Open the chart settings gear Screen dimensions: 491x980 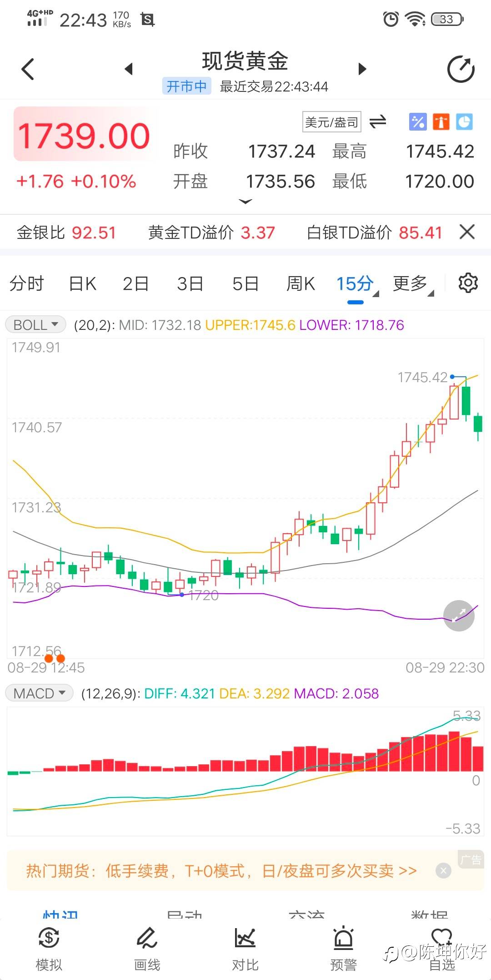[x=468, y=283]
